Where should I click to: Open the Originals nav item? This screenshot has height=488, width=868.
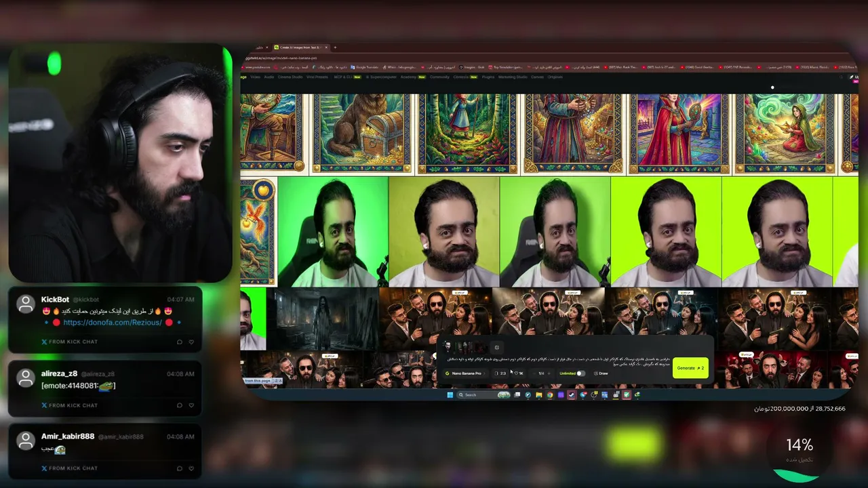tap(555, 77)
